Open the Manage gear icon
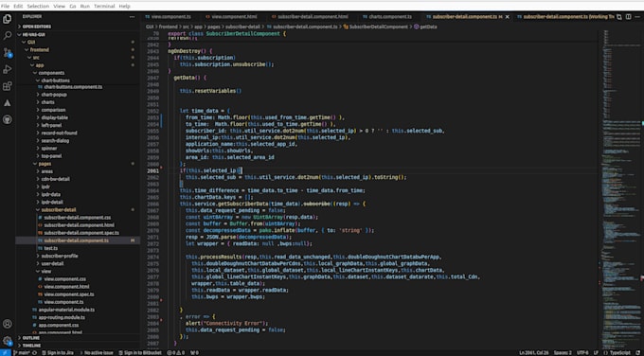The width and height of the screenshot is (644, 356). [x=7, y=341]
